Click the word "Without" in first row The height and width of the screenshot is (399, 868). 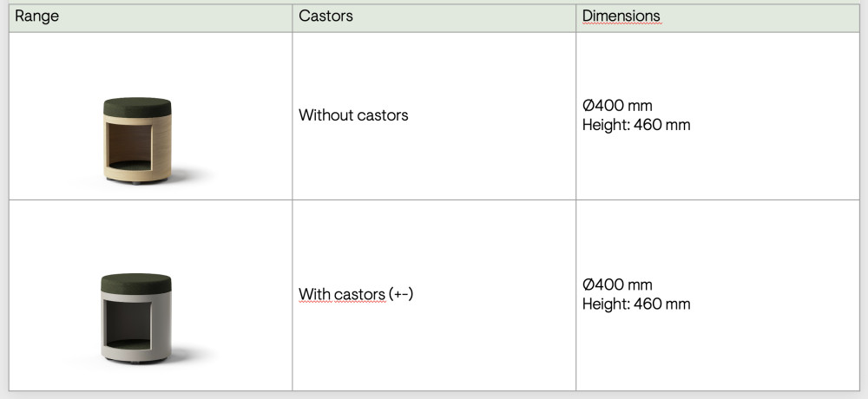325,114
